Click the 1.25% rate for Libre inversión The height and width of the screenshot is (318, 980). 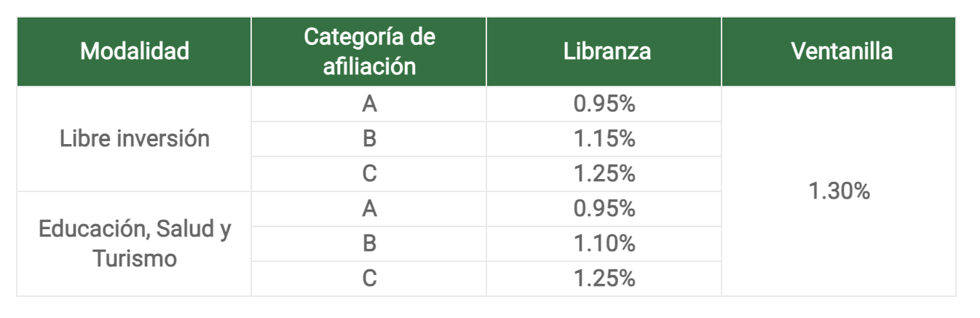coord(604,174)
